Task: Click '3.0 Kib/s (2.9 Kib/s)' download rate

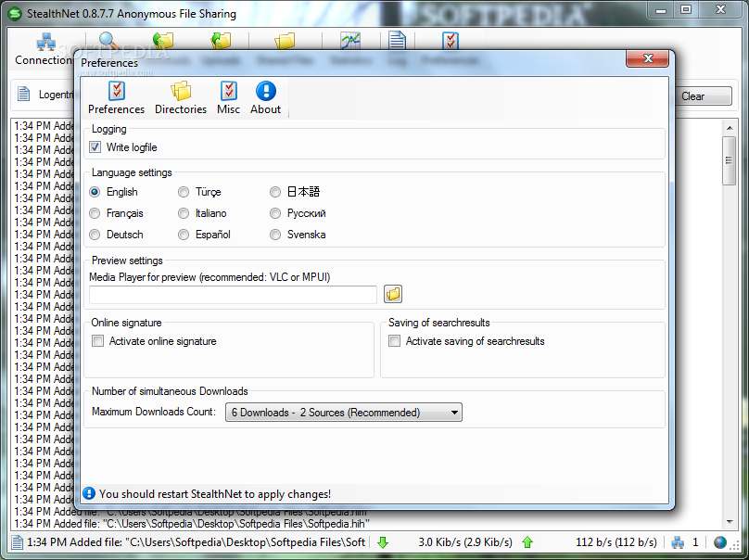Action: [x=465, y=542]
